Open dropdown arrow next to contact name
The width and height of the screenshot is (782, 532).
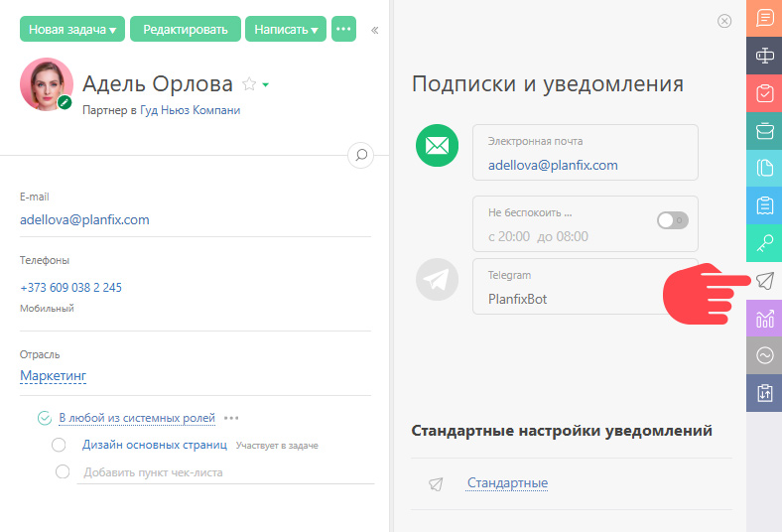[266, 84]
